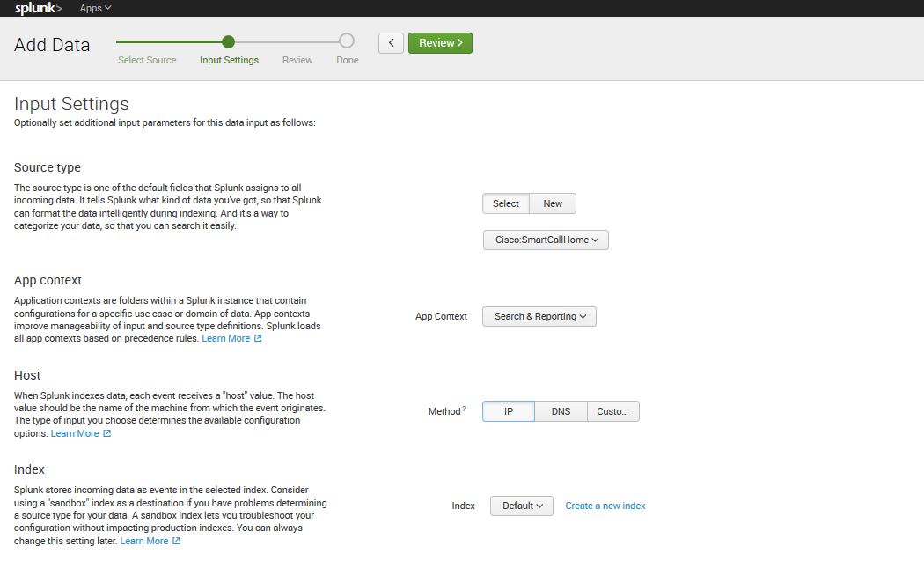
Task: Click the Method field label
Action: [444, 412]
